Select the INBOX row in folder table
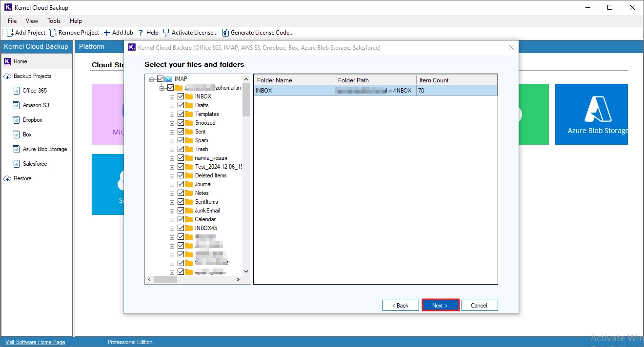This screenshot has width=644, height=347. [376, 91]
